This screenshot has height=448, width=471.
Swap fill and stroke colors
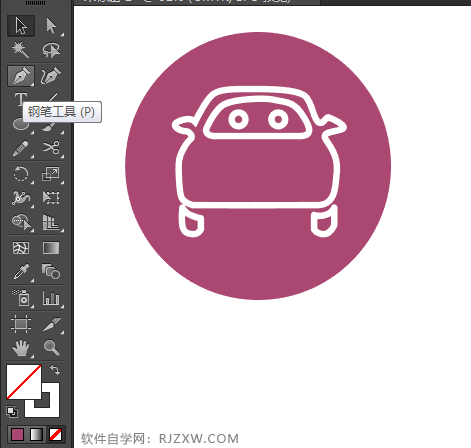tap(55, 370)
